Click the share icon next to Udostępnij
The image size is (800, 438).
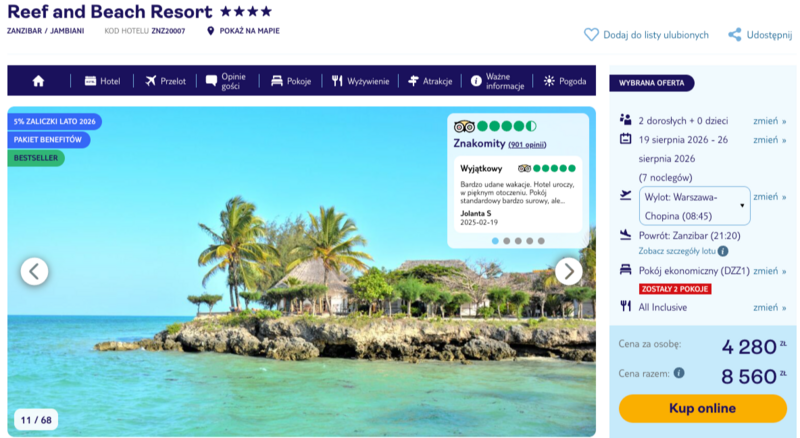[x=735, y=35]
